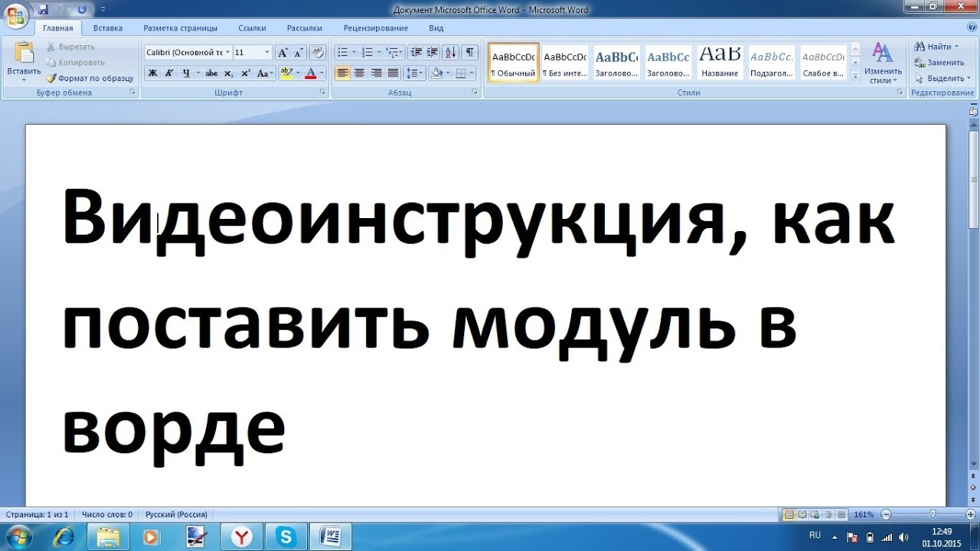Toggle strikethrough abc formatting
This screenshot has height=551, width=980.
(x=212, y=73)
